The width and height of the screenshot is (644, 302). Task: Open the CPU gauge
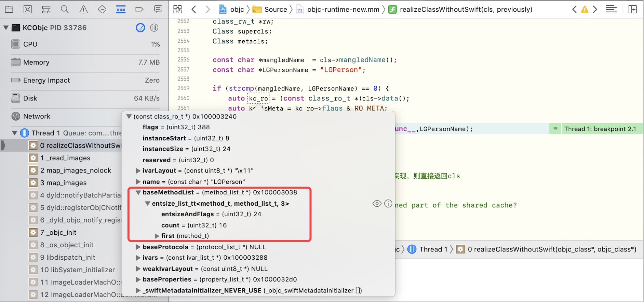tap(85, 44)
